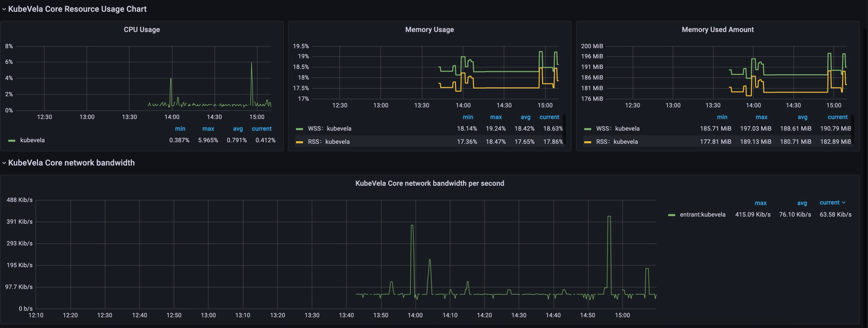Open the Memory Used Amount panel title menu

(717, 30)
